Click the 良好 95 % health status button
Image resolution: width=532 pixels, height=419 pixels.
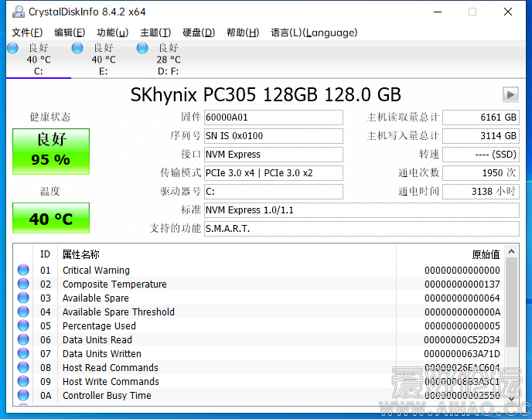(x=51, y=152)
